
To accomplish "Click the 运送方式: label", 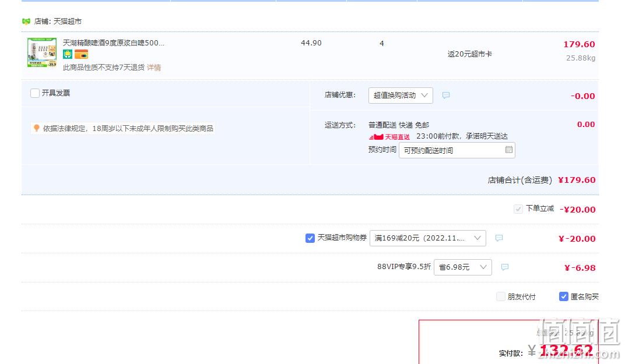I will tap(340, 125).
